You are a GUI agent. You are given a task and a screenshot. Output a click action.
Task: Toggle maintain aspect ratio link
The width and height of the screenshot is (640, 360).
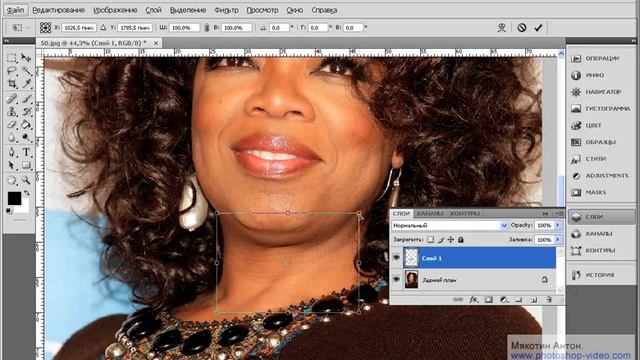tap(207, 28)
